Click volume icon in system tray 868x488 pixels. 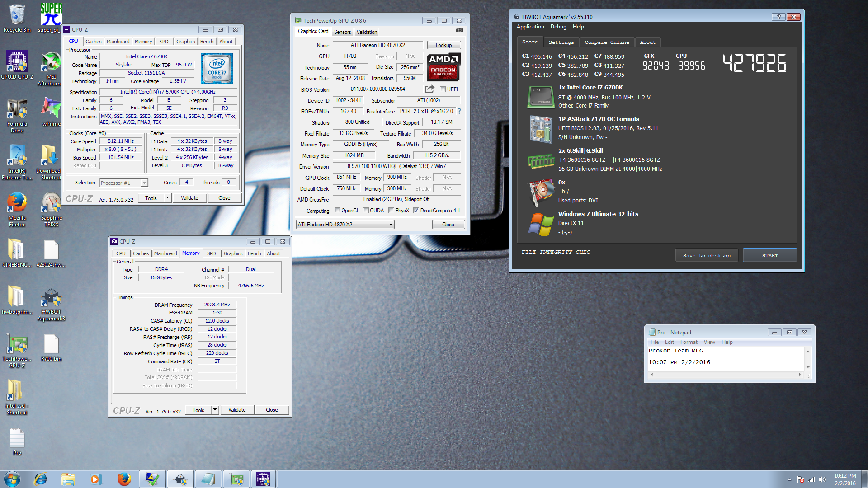click(x=822, y=479)
